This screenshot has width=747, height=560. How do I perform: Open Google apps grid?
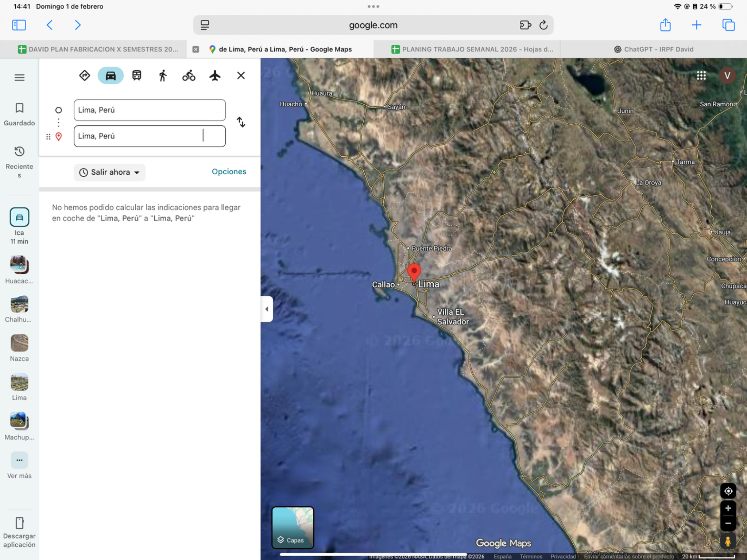tap(701, 75)
